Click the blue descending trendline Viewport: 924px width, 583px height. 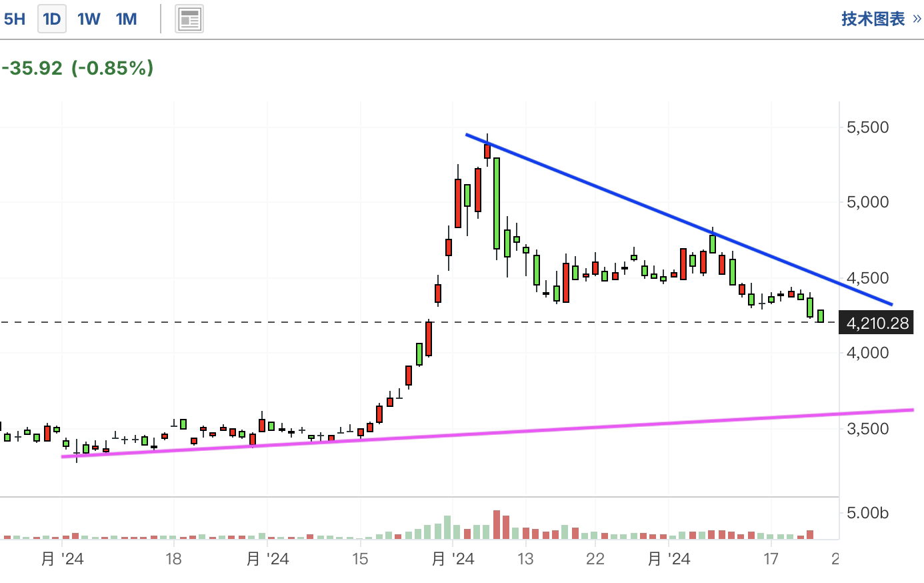coord(679,219)
